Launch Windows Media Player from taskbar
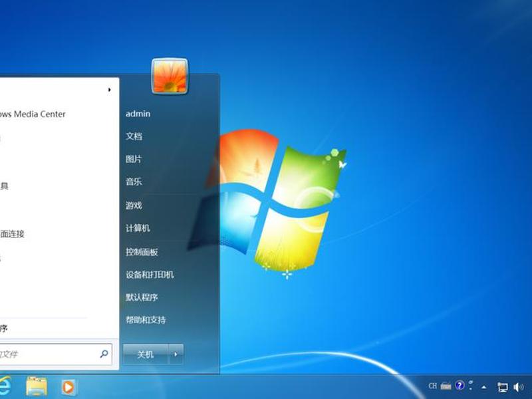The image size is (532, 399). pos(68,387)
